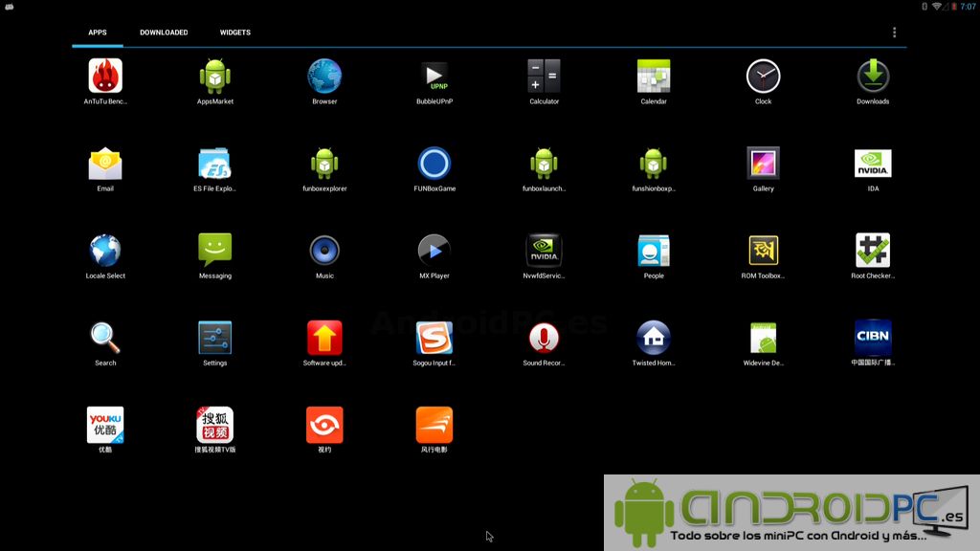Click the clock time in status bar
980x551 pixels.
(x=968, y=7)
